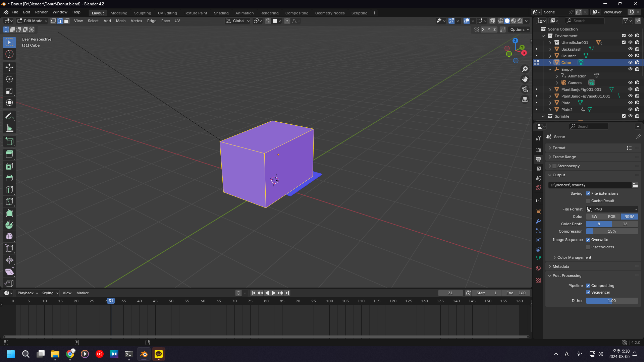Select the Annotate pencil tool
Screen dimensions: 644x362
[x=9, y=116]
